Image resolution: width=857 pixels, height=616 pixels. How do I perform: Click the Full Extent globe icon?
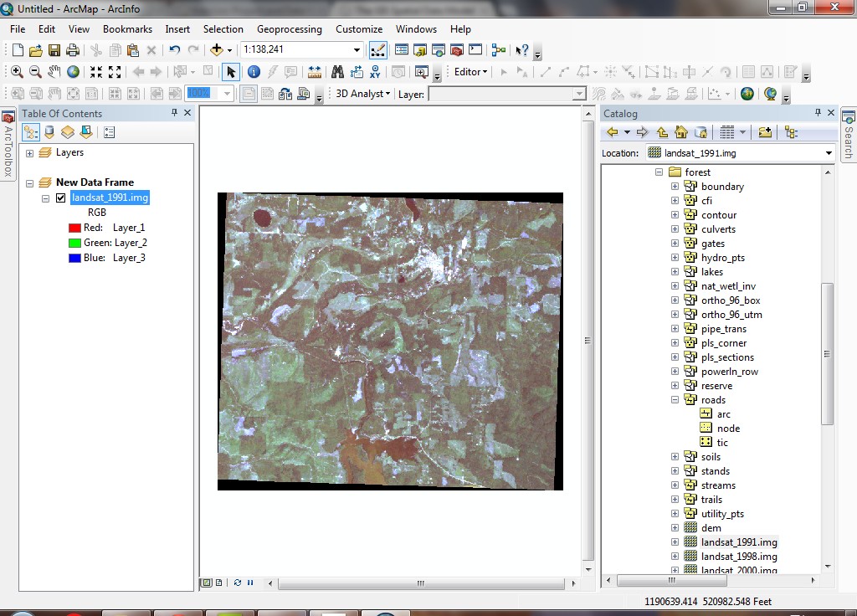[74, 72]
